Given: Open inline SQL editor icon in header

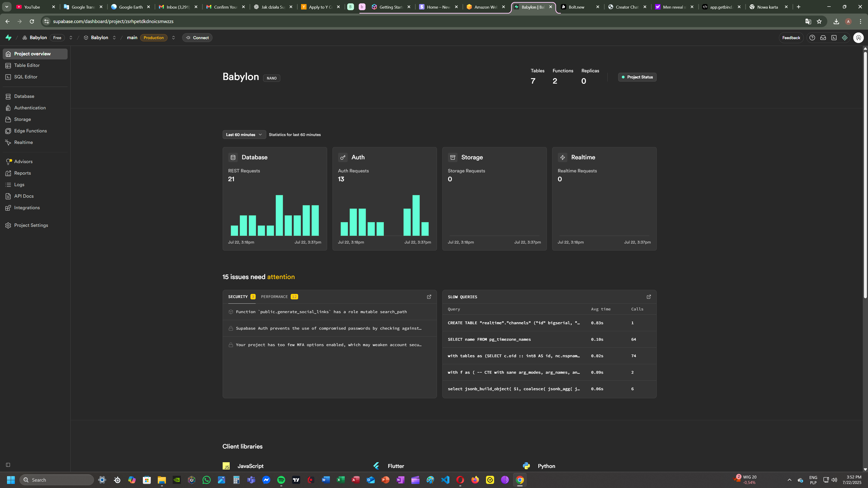Looking at the screenshot, I should click(x=834, y=38).
